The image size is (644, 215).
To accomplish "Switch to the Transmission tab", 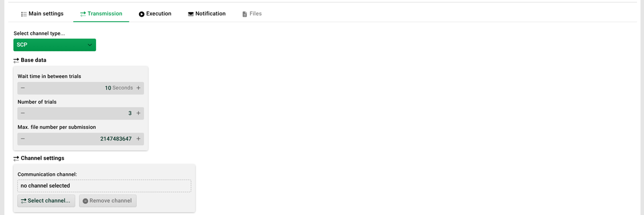I will (x=101, y=14).
